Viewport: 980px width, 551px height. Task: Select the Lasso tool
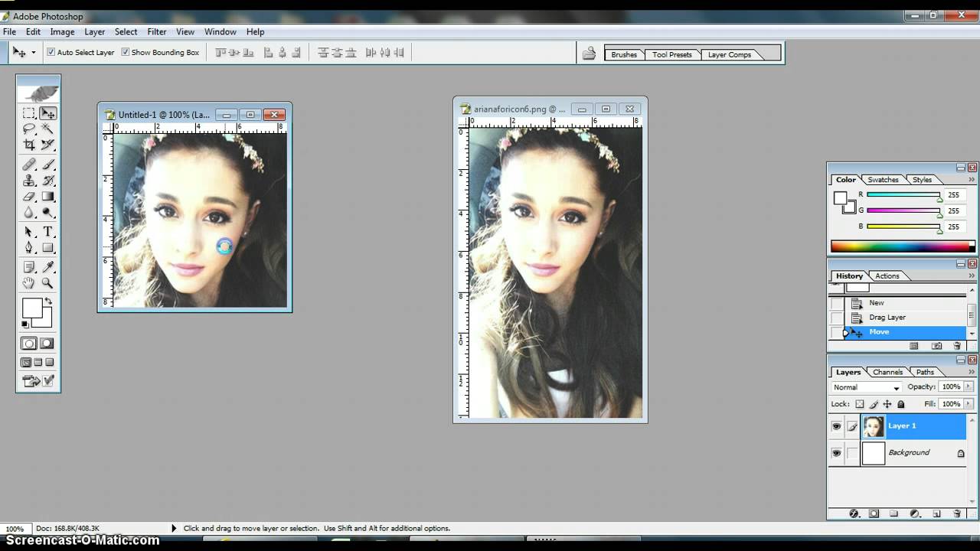pyautogui.click(x=28, y=129)
